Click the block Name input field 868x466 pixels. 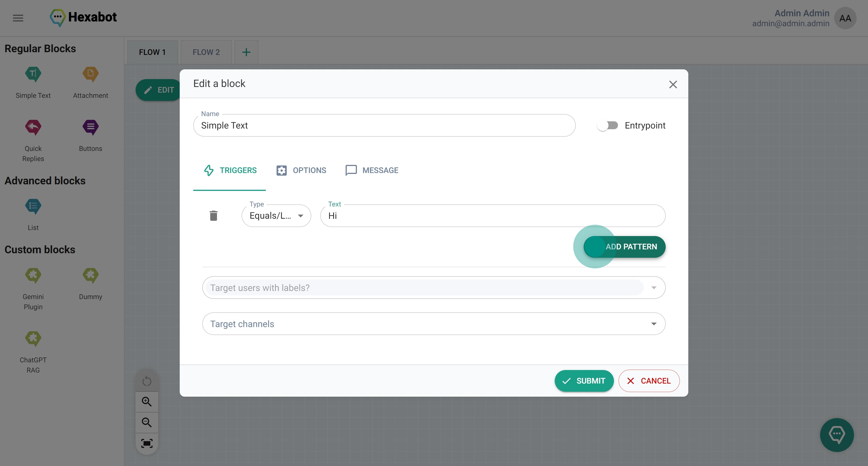(384, 126)
